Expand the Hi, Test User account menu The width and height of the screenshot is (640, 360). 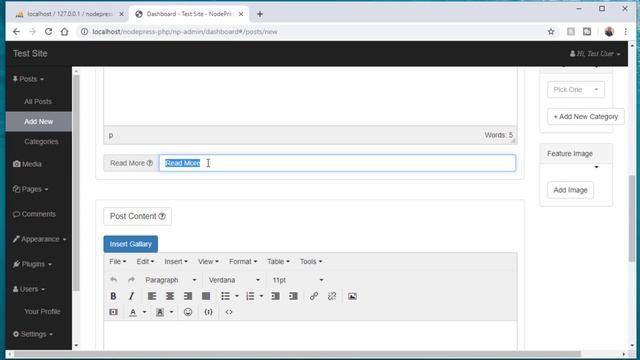595,53
